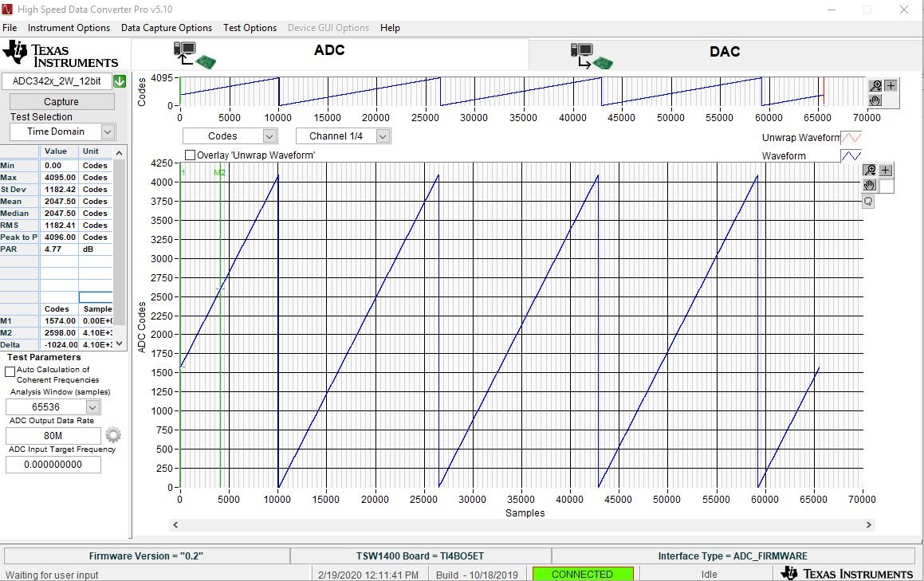Click the ADC Input Target Frequency field
924x581 pixels.
click(x=53, y=465)
